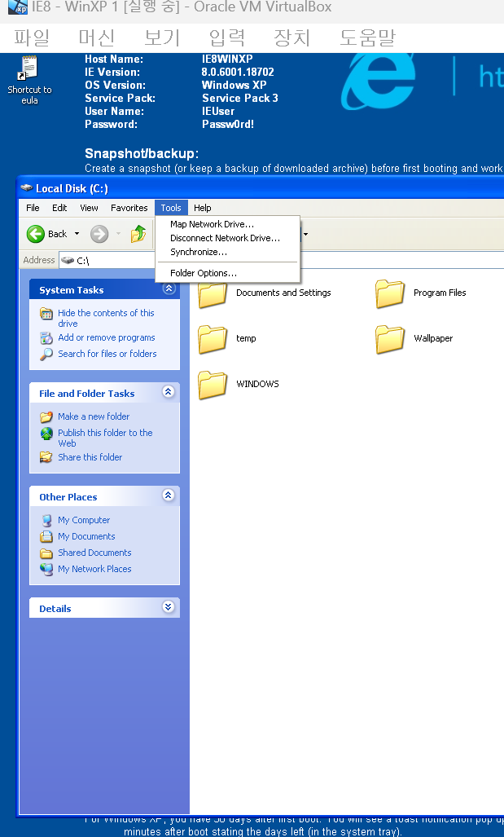Open the Favorites menu
The height and width of the screenshot is (837, 504).
coord(129,208)
